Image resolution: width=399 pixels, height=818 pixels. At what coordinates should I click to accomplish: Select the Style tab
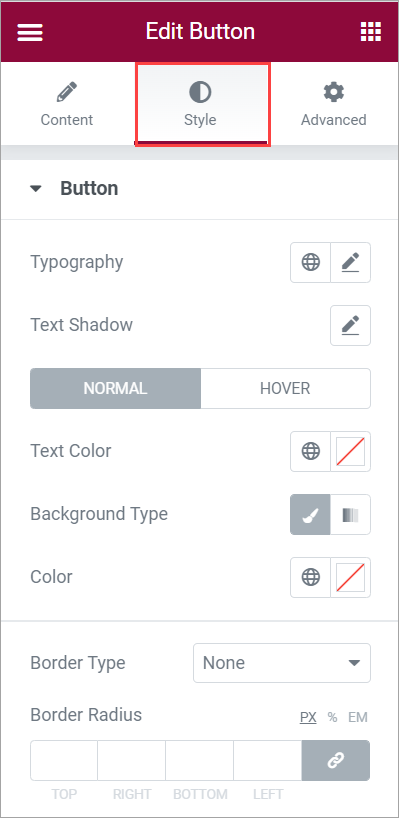(x=200, y=104)
